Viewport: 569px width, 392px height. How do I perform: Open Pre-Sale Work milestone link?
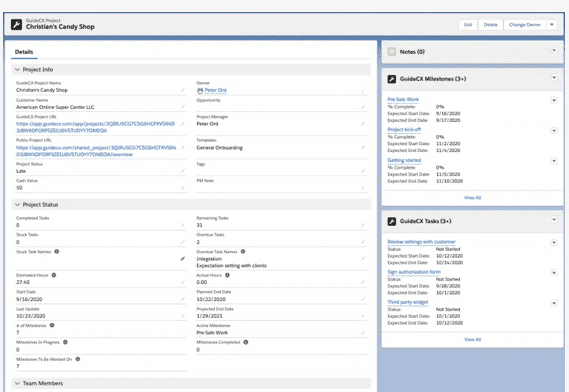(403, 99)
